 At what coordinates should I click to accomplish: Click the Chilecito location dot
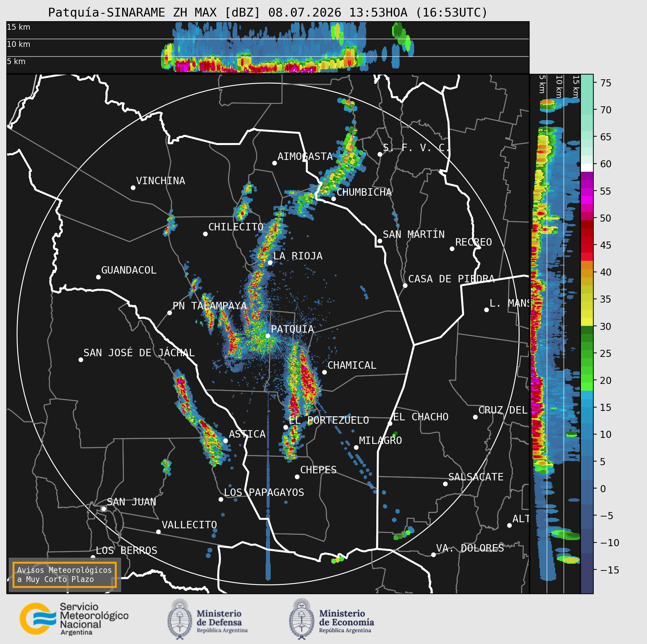click(x=205, y=234)
